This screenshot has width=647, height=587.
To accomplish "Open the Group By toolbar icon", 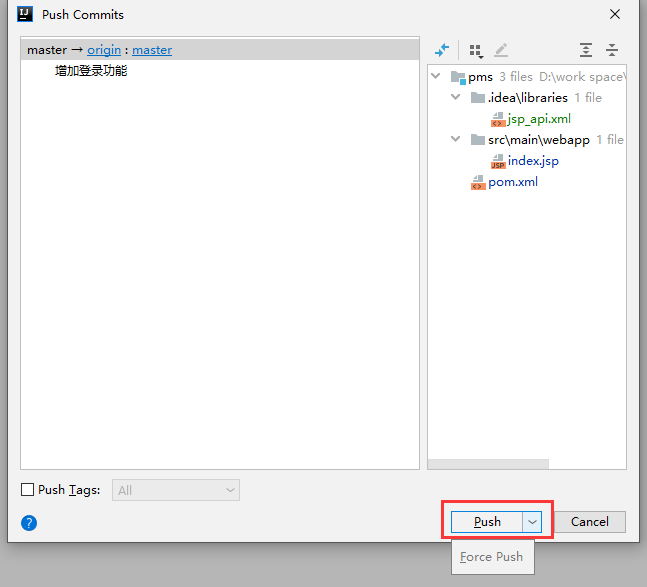I will point(476,51).
